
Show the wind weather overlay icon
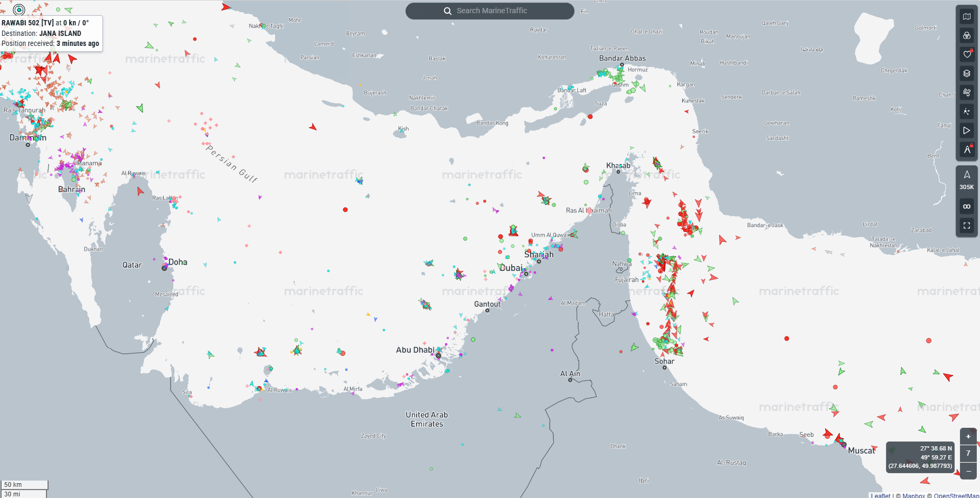point(967,92)
